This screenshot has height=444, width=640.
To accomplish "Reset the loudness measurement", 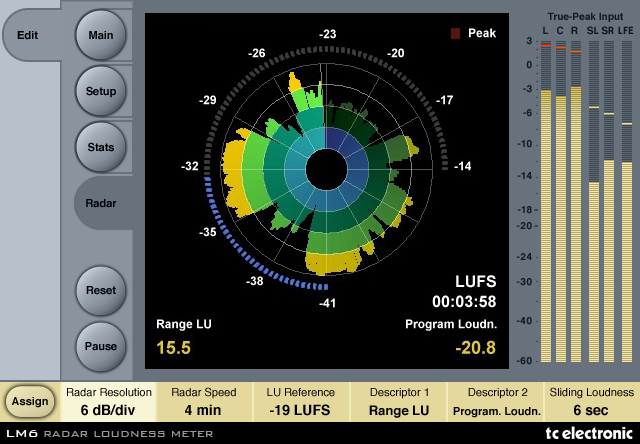I will tap(100, 291).
